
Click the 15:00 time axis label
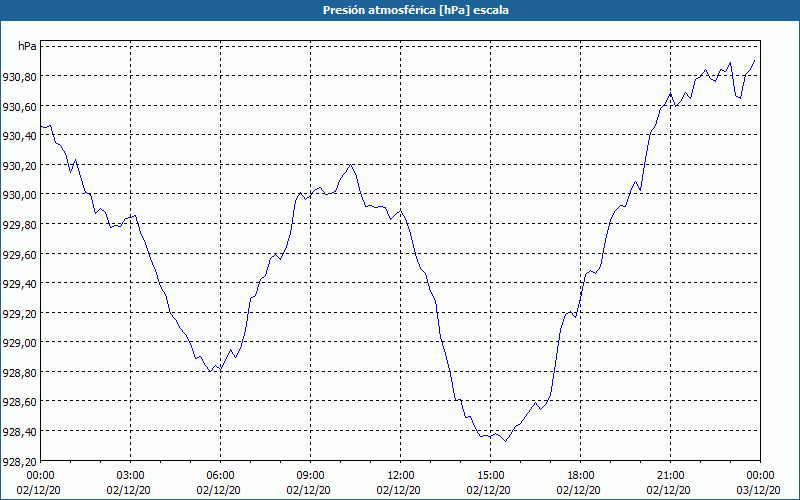point(491,476)
